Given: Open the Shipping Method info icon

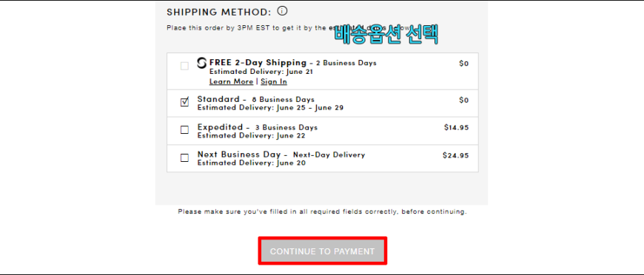Looking at the screenshot, I should [282, 11].
